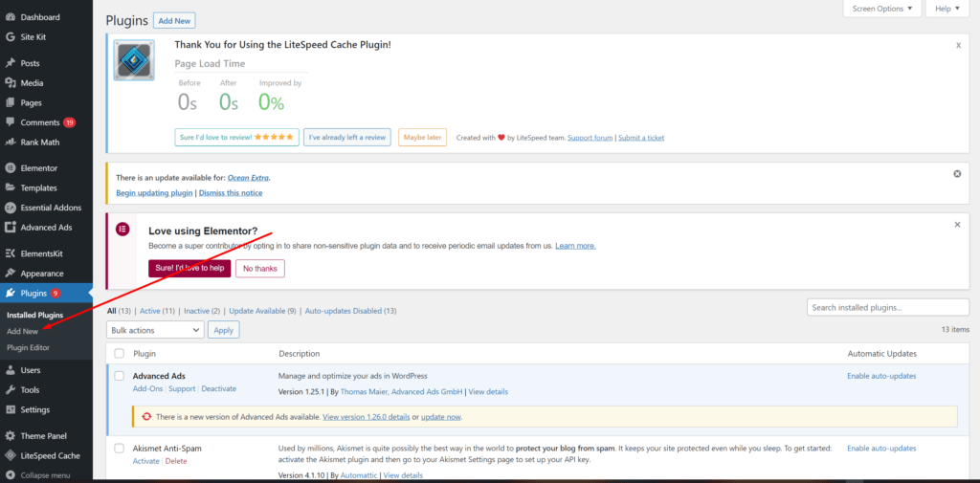Click the Theme Panel gear icon
The width and height of the screenshot is (980, 483).
[10, 436]
